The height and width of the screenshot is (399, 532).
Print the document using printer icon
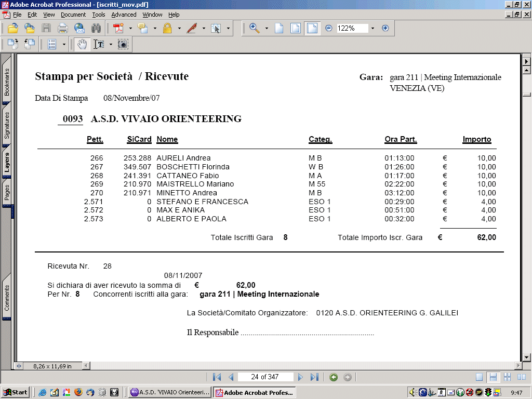[x=63, y=28]
